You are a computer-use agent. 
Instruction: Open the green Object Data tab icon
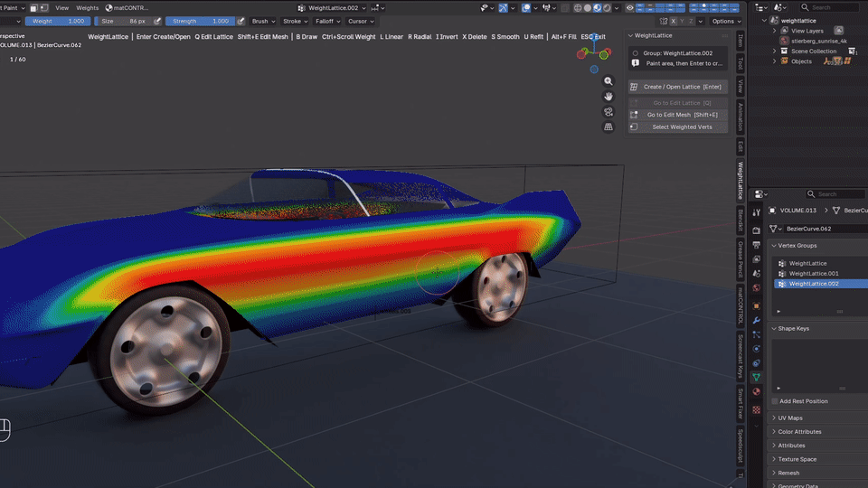[x=756, y=378]
